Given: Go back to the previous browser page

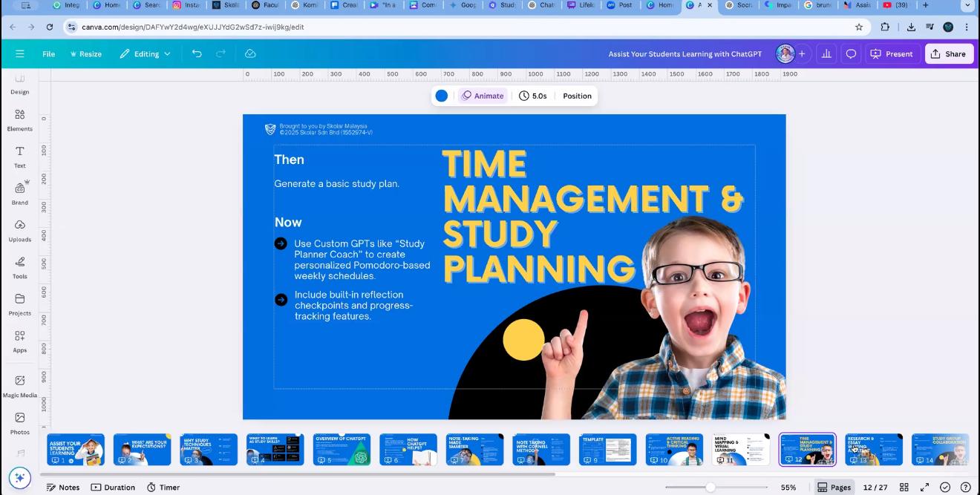Looking at the screenshot, I should [13, 27].
